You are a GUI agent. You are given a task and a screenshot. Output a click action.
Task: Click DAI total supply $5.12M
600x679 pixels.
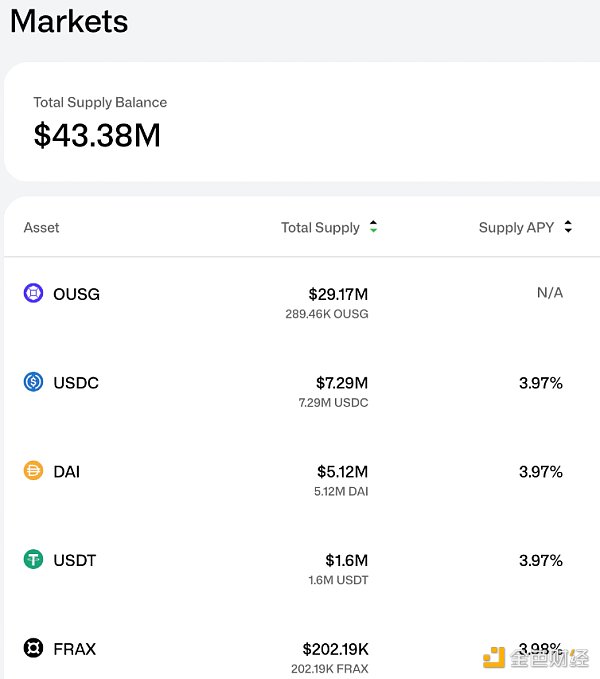coord(342,472)
